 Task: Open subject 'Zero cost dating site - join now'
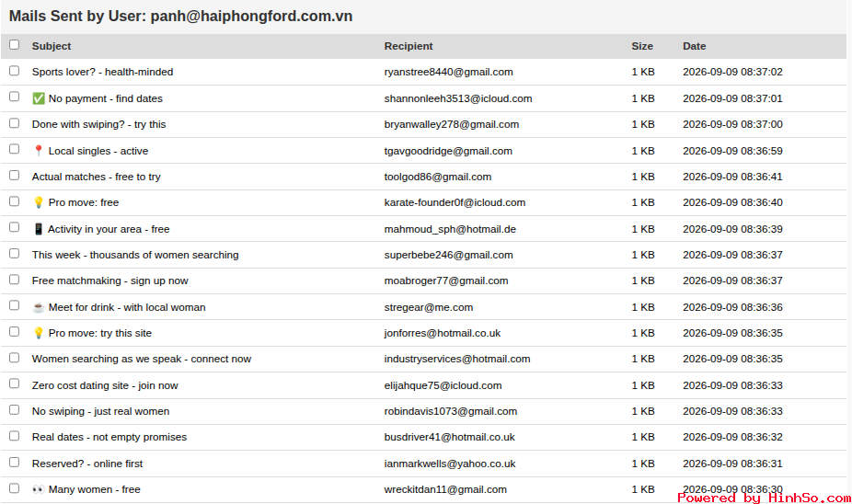pos(105,385)
